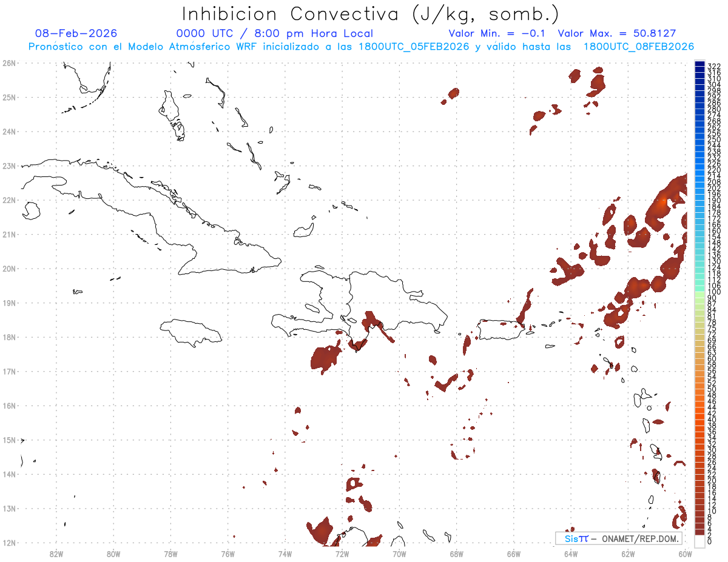Click the longitude label "72W"
Image resolution: width=728 pixels, height=562 pixels.
tap(342, 553)
